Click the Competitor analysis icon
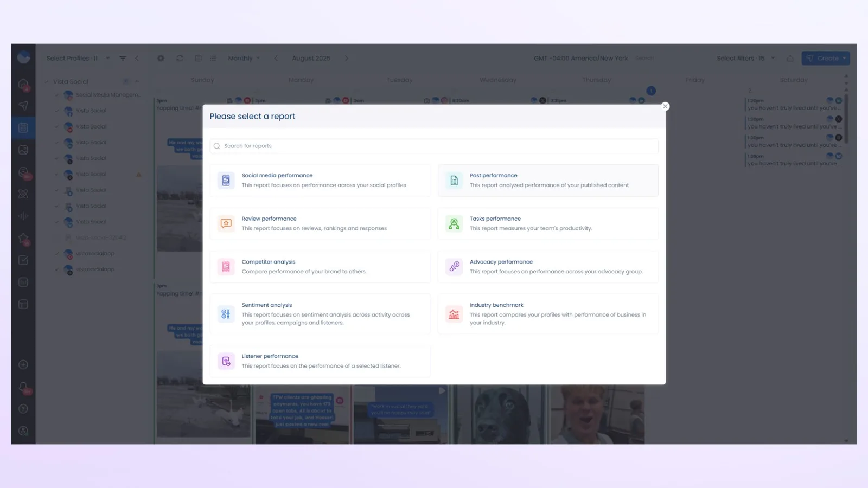 coord(226,267)
